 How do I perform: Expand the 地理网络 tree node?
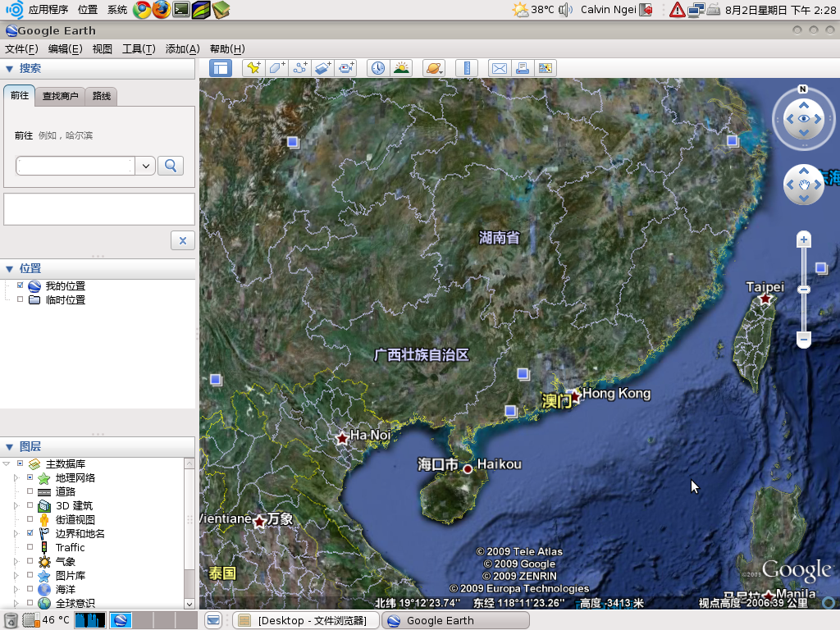16,477
